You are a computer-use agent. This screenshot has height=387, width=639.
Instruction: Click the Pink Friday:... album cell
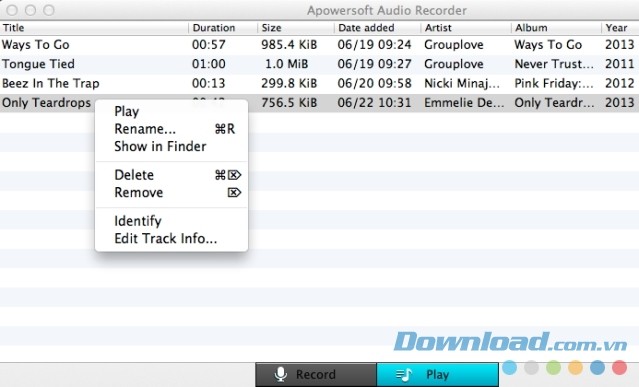click(x=554, y=83)
